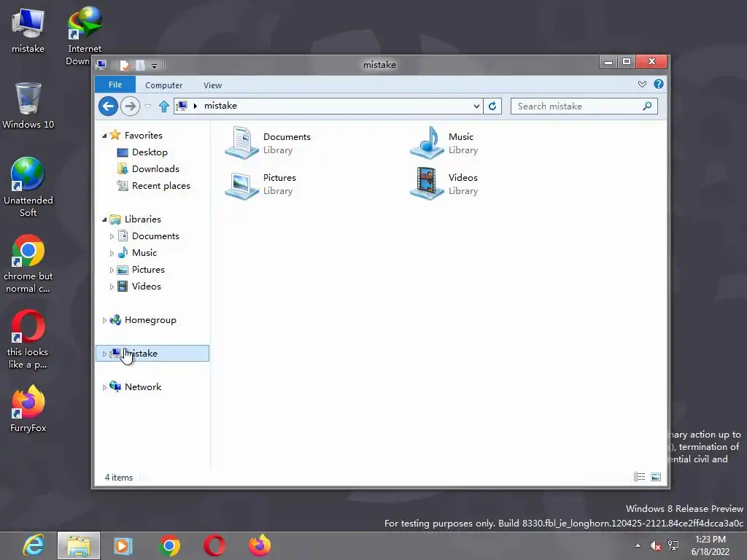The width and height of the screenshot is (747, 560).
Task: Open the network tray icon
Action: coord(673,545)
